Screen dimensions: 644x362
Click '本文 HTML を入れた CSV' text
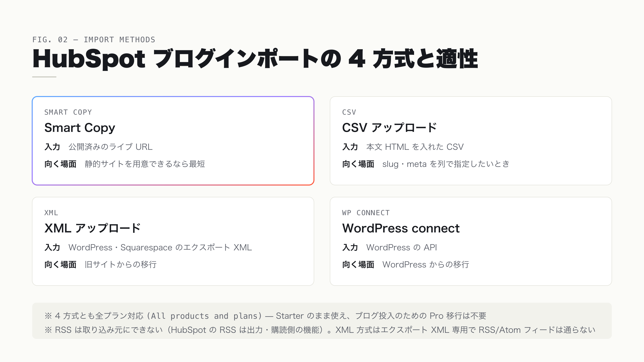tap(415, 147)
